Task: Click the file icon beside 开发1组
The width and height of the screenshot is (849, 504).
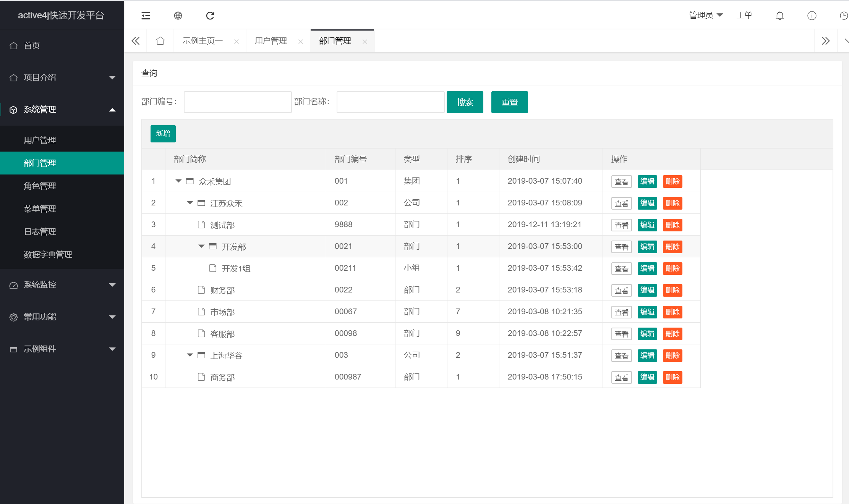Action: [213, 268]
